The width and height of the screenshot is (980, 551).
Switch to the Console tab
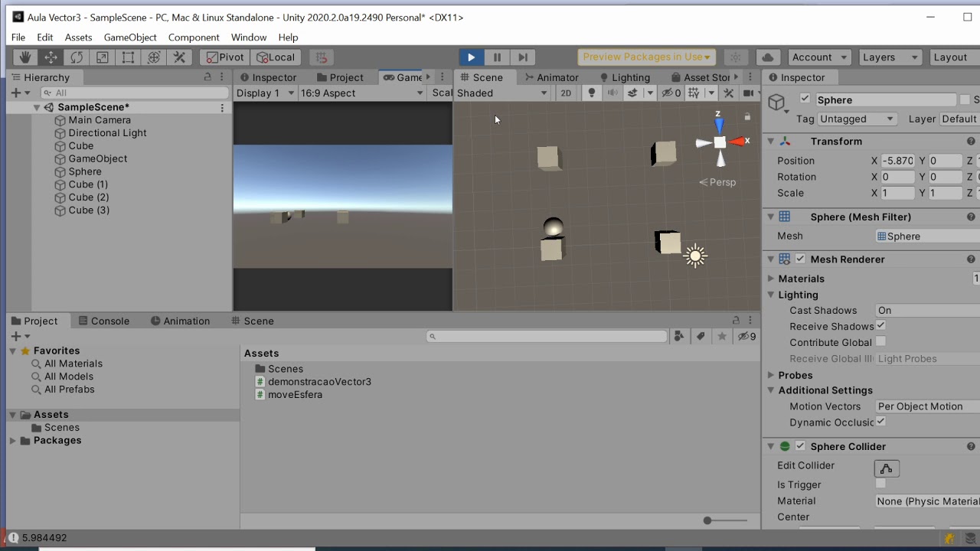point(104,321)
